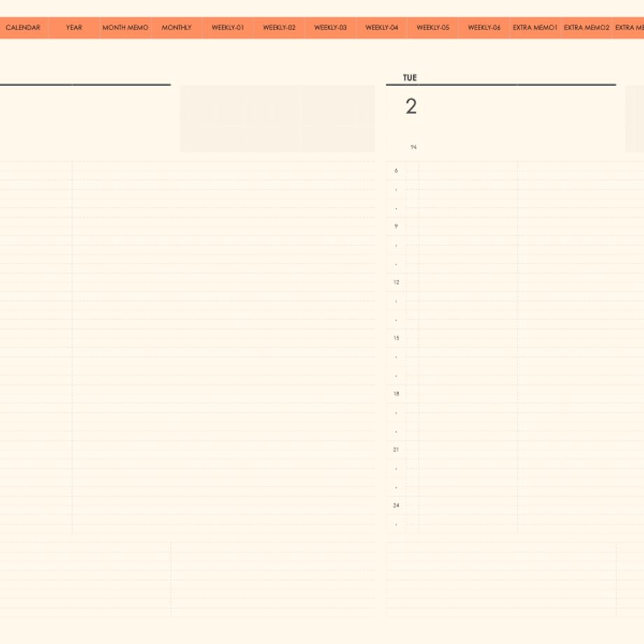Switch to the EXTRA MEMO2 tab
Image resolution: width=644 pixels, height=644 pixels.
(587, 27)
